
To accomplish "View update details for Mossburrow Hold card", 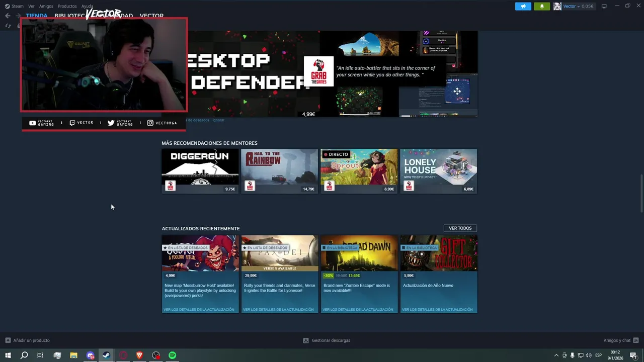I will coord(199,310).
